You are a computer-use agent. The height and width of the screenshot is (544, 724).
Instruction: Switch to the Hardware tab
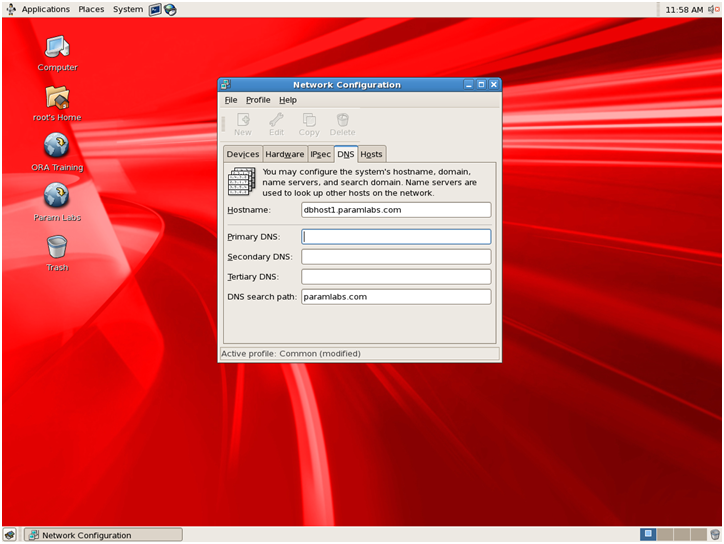284,154
